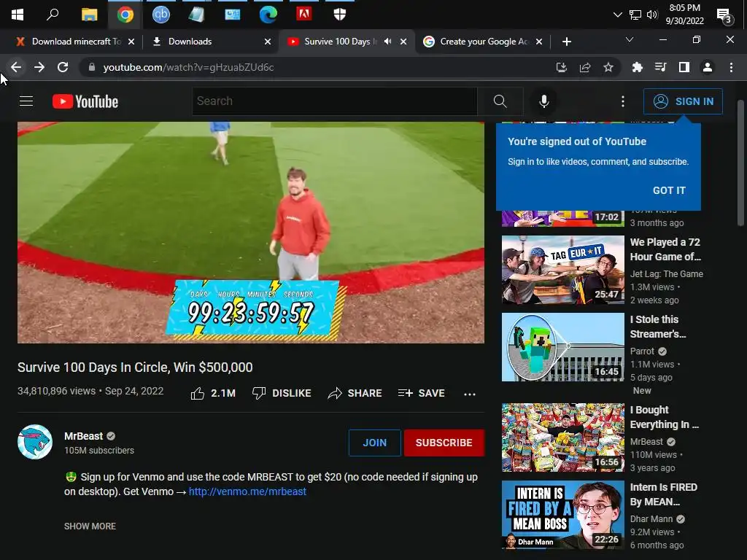Open the Chrome profile avatar
Screen dimensions: 747x560
708,67
